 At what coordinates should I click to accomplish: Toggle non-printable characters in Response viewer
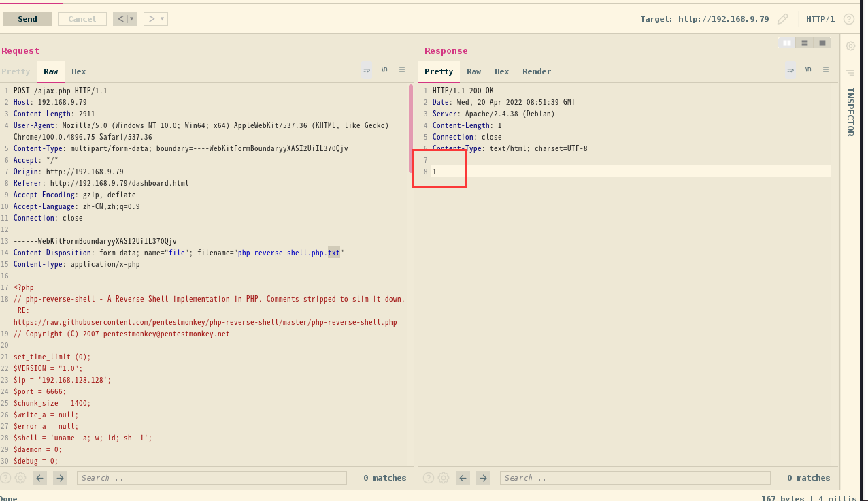[x=808, y=69]
